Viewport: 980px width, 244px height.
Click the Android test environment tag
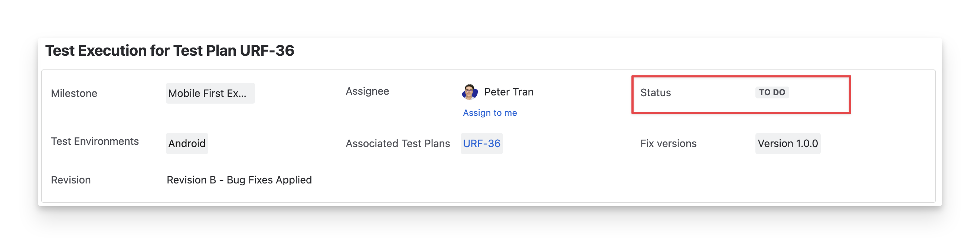[187, 143]
